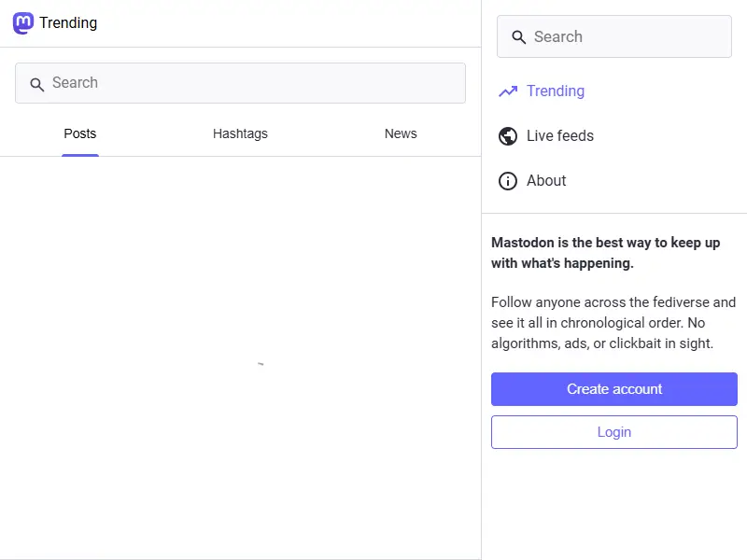Open the Trending link in sidebar
The image size is (747, 560).
click(x=542, y=91)
